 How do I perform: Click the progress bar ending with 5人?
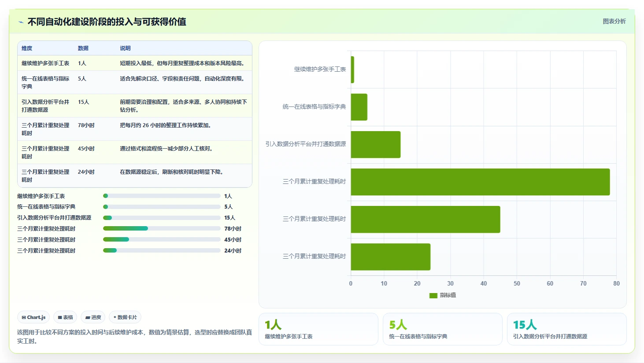[x=162, y=207]
